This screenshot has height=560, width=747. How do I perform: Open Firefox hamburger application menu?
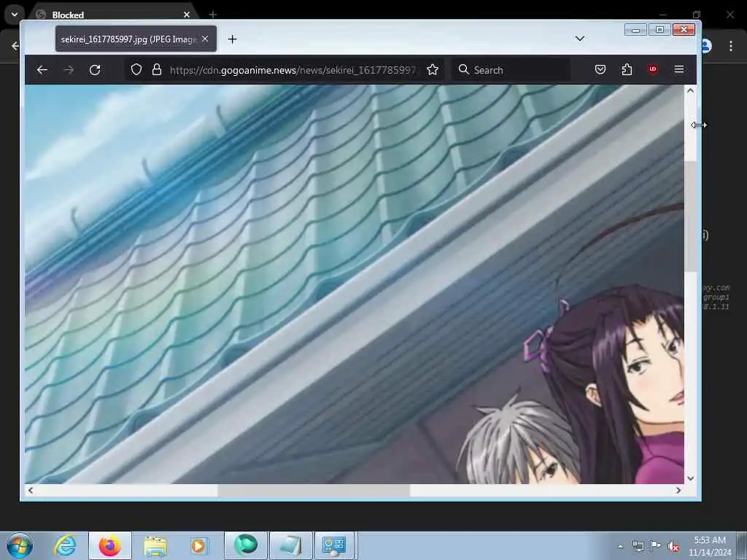click(x=679, y=69)
